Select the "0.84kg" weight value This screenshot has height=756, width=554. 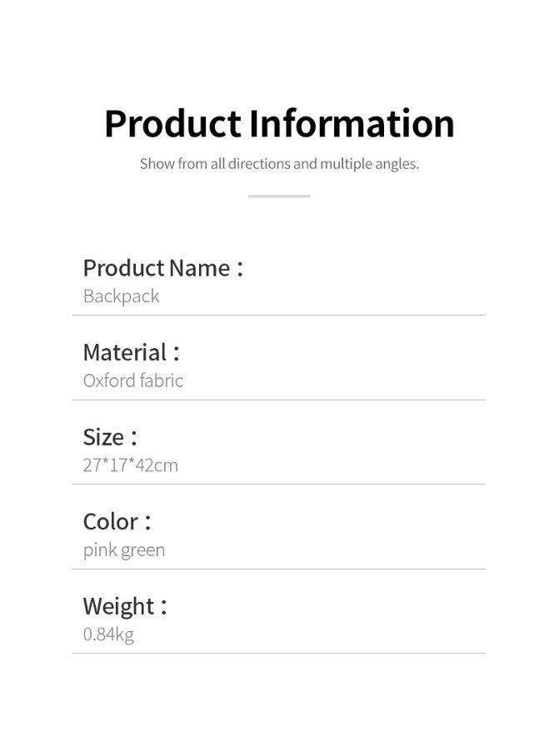coord(108,634)
